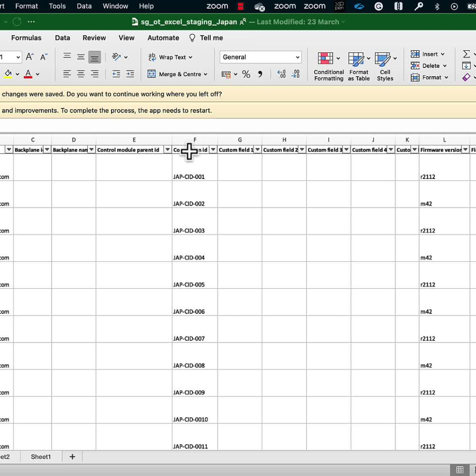
Task: Align cell text right
Action: [95, 74]
